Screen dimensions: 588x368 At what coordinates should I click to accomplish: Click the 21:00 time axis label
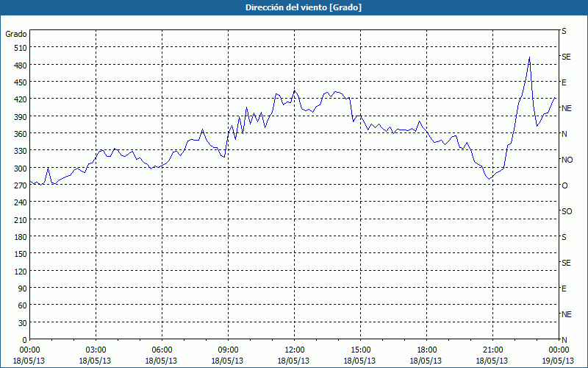(492, 350)
